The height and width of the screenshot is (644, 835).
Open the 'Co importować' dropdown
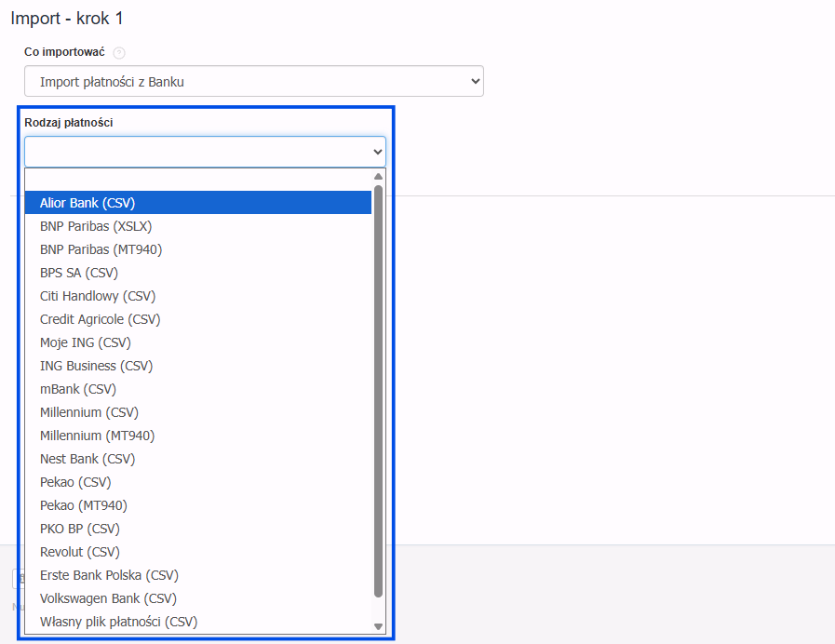click(x=254, y=82)
